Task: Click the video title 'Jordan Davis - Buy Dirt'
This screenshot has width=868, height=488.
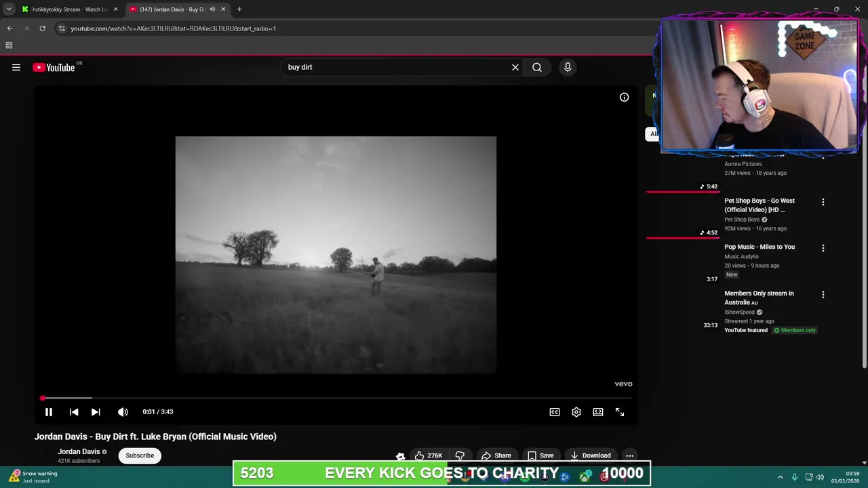Action: (x=155, y=436)
